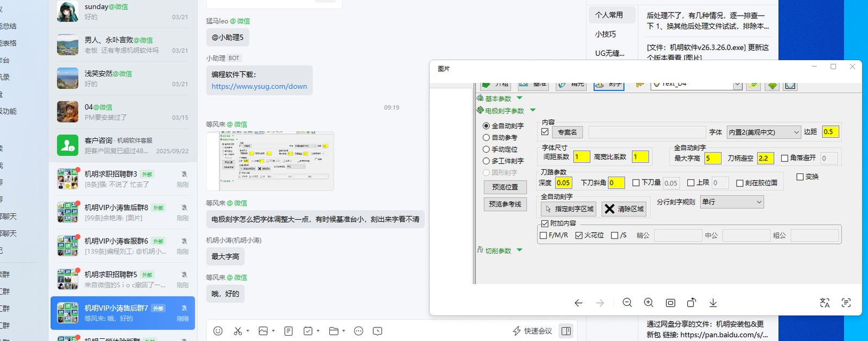The height and width of the screenshot is (341, 868).
Task: Download the picture with the save arrow icon
Action: 713,303
